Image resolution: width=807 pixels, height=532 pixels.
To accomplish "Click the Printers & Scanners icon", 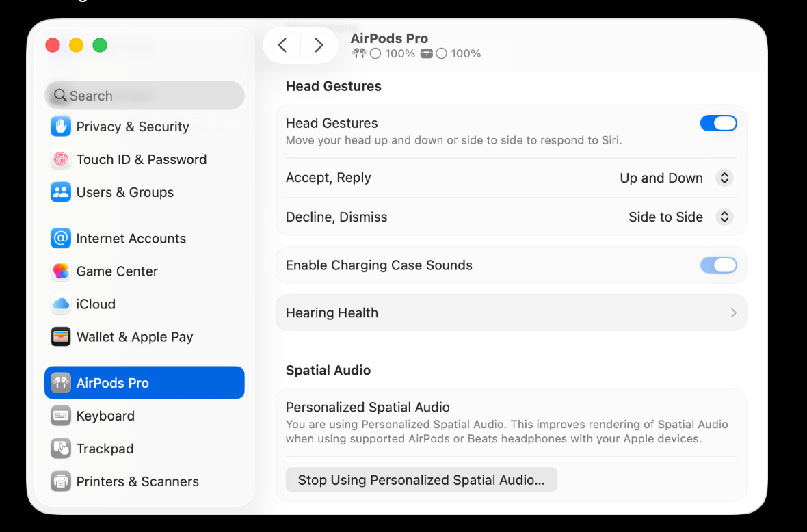I will coord(61,481).
